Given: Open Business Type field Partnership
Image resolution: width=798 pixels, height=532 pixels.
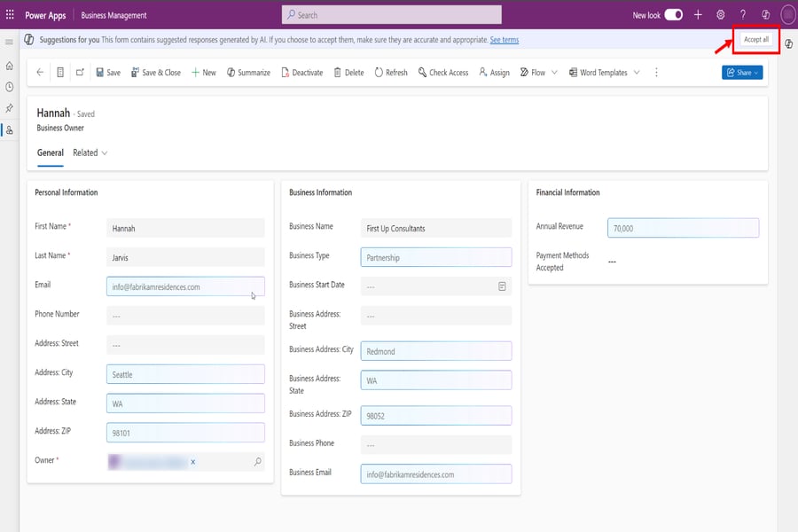Looking at the screenshot, I should point(435,257).
